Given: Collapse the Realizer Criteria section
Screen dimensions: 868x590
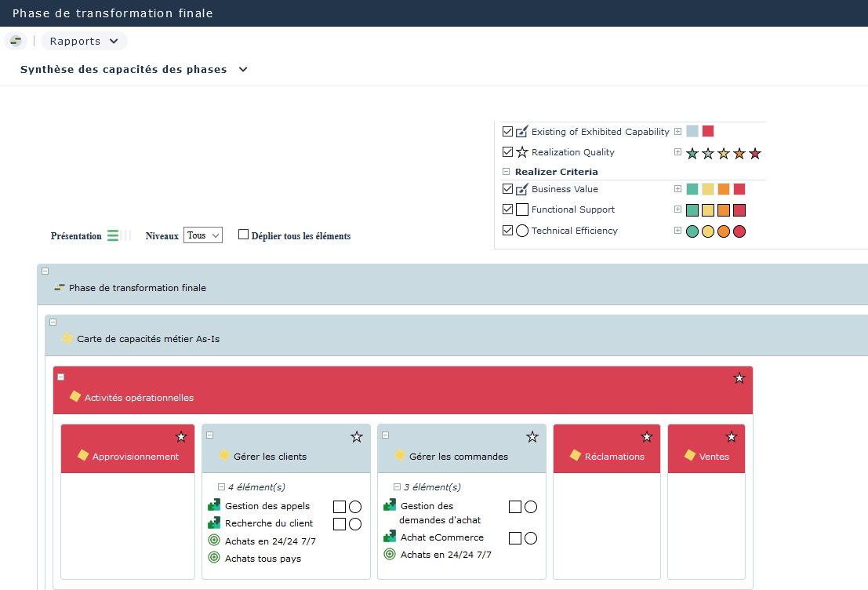Looking at the screenshot, I should tap(506, 172).
